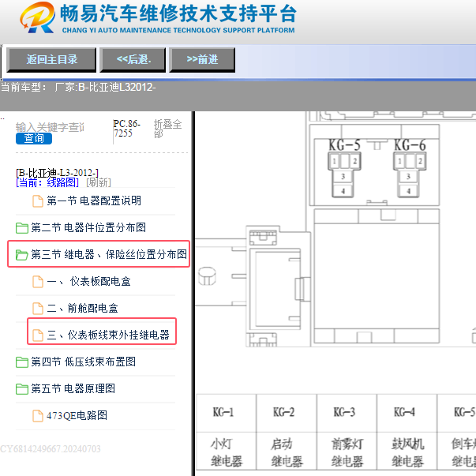
Task: Click the KG-4 table header cell
Action: pos(407,413)
